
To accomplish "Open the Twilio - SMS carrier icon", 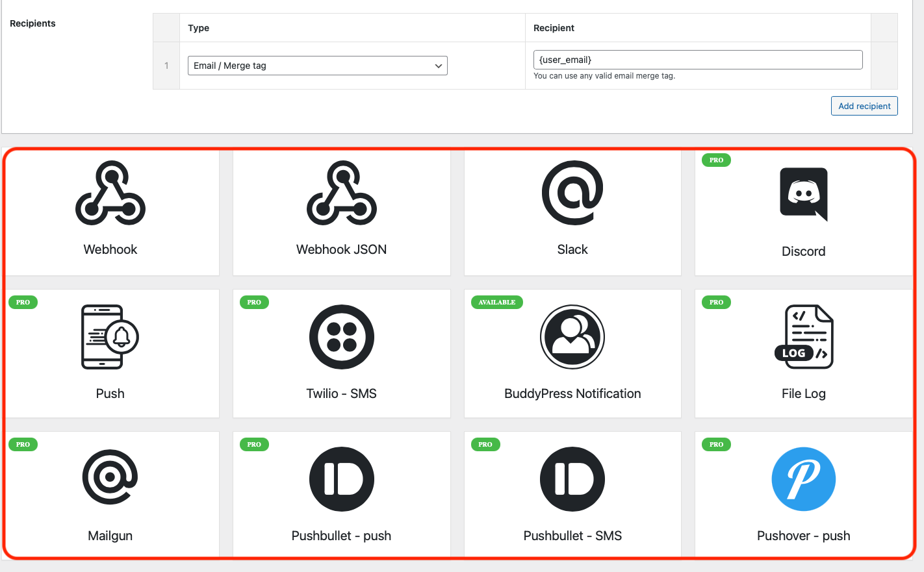I will pyautogui.click(x=341, y=336).
